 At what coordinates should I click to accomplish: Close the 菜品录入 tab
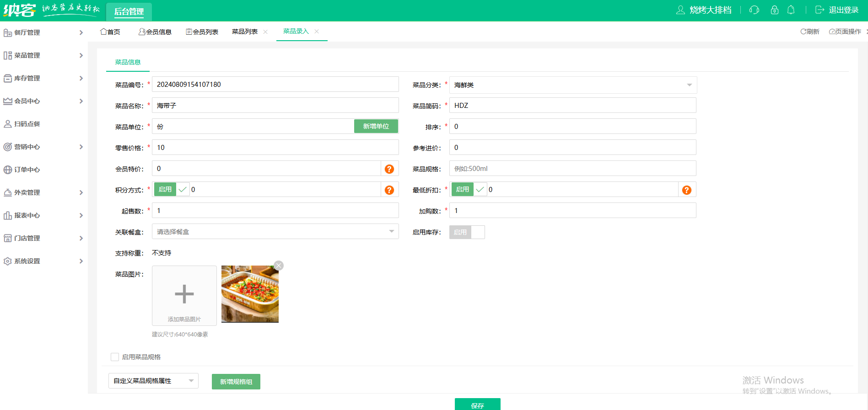pos(317,32)
